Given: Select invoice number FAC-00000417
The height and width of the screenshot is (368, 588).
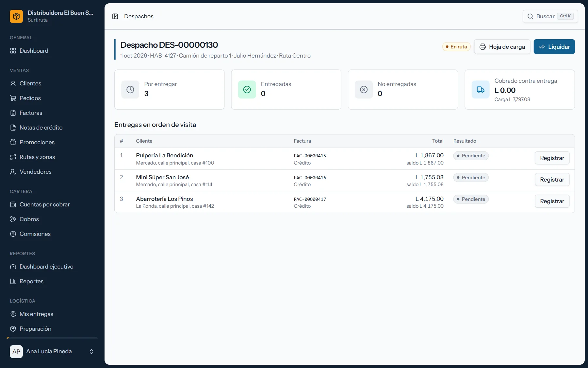Looking at the screenshot, I should click(x=310, y=199).
